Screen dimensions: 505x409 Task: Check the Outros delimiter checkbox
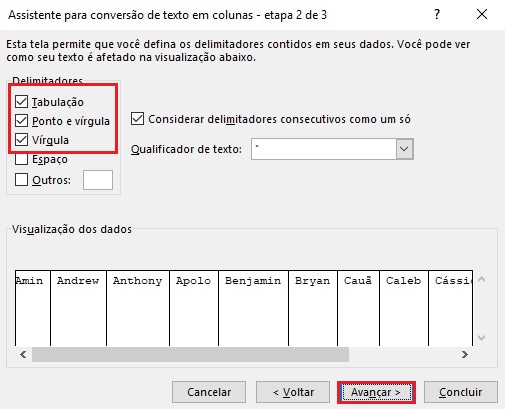[x=21, y=180]
